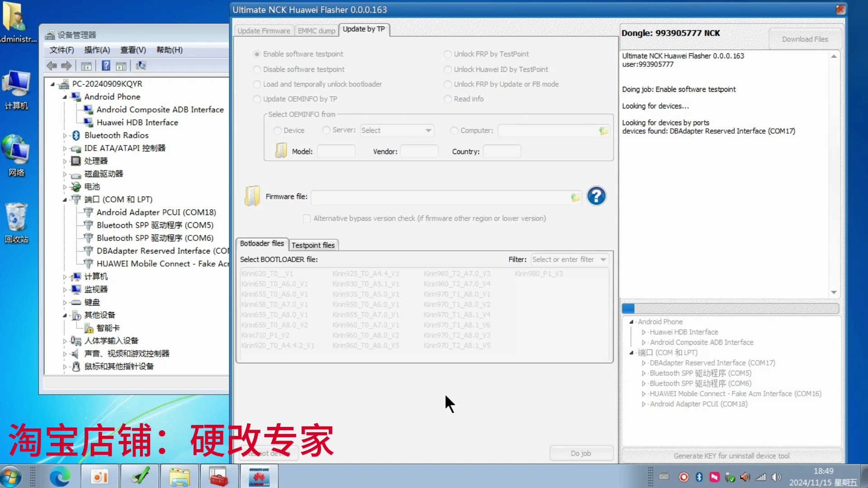The height and width of the screenshot is (488, 868).
Task: Expand DBAdapter Reserved Interface (COM17) in flasher
Action: pos(643,363)
